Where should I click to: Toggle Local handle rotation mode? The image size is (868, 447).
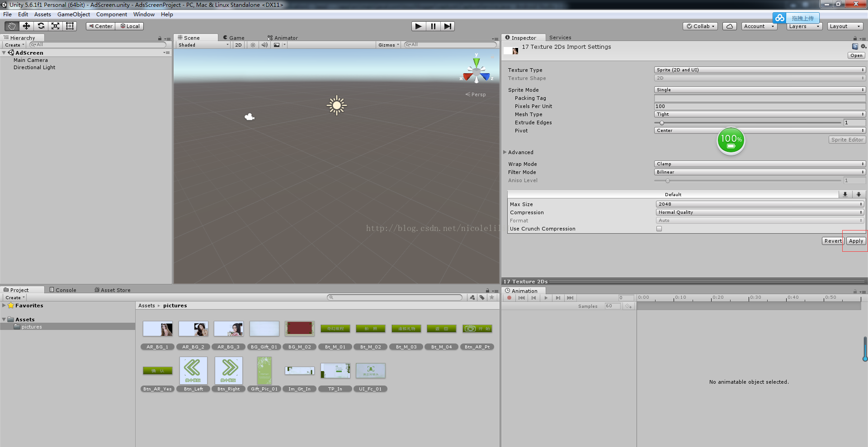click(130, 26)
